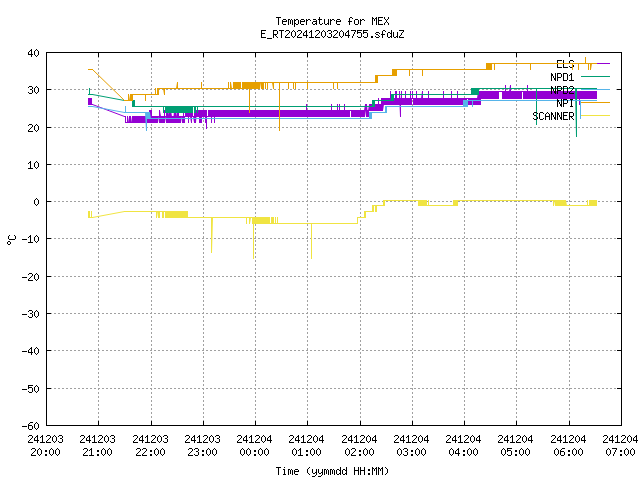Screen dimensions: 640x480
Task: Click the x-axis tick 241203 22:00
Action: click(150, 446)
